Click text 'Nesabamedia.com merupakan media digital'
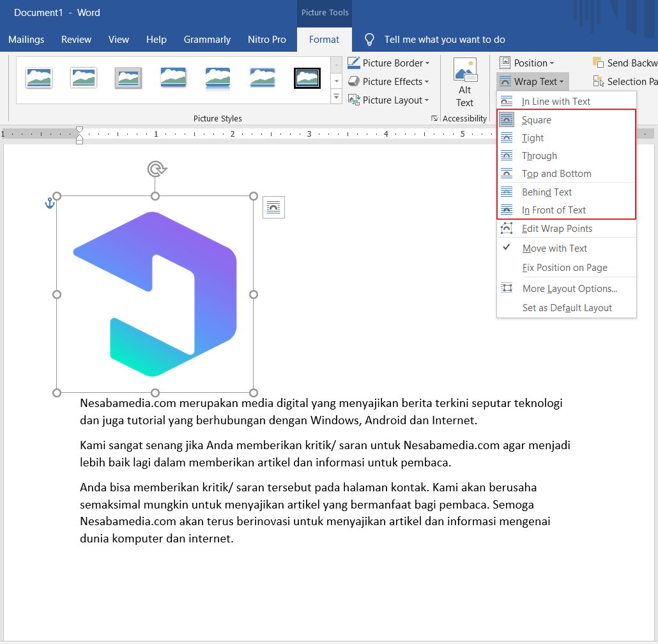The width and height of the screenshot is (658, 644). 194,403
